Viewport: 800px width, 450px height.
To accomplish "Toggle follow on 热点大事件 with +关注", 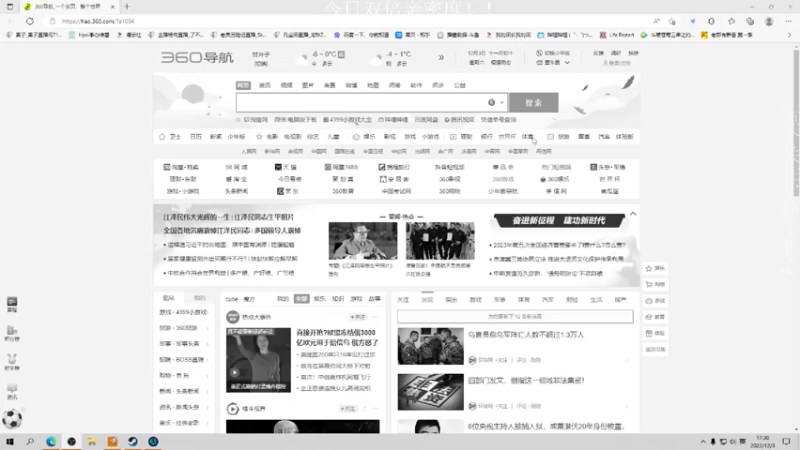I will tap(358, 317).
